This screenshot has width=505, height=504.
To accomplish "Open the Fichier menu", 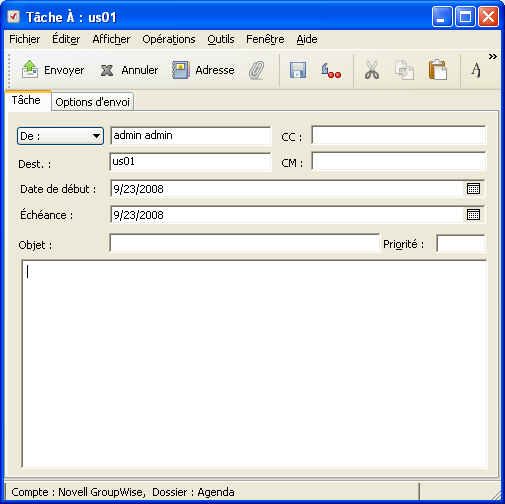I will pos(24,39).
